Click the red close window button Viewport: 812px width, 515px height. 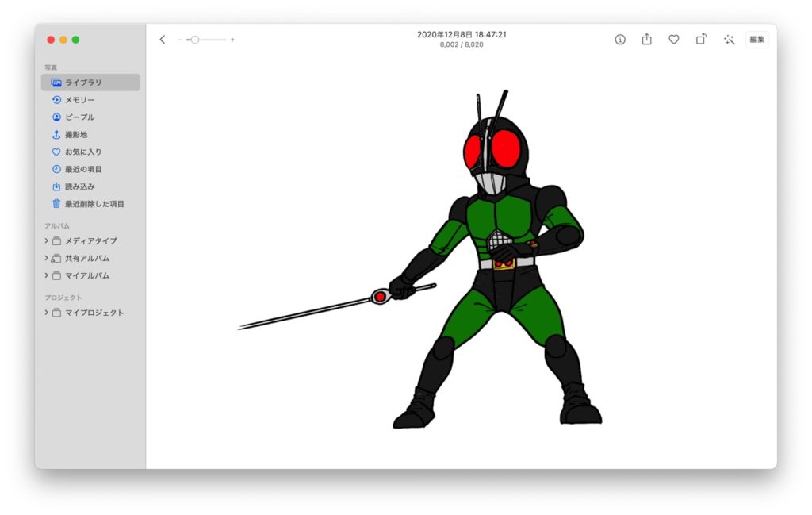point(51,40)
